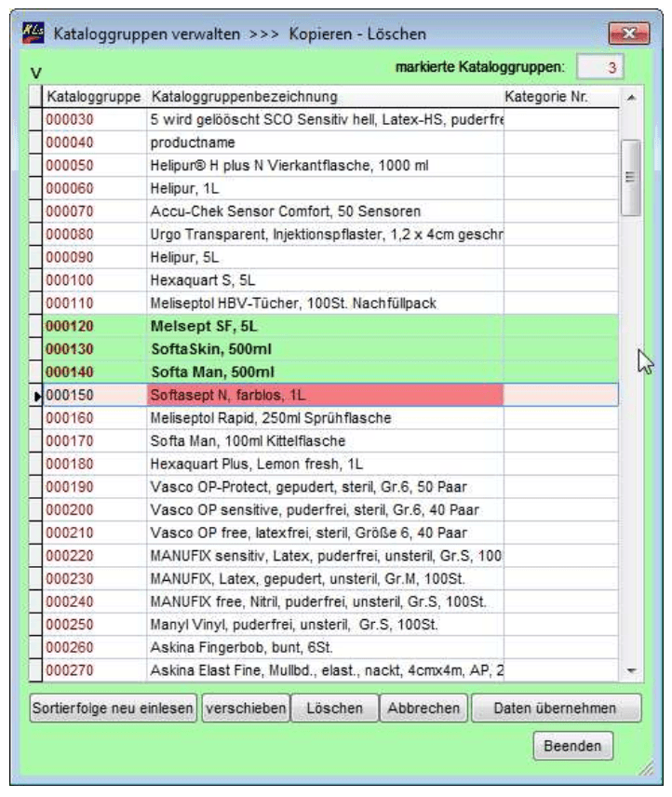
Task: Click the 'SoftaSkin, 500ml' cell
Action: pos(325,349)
